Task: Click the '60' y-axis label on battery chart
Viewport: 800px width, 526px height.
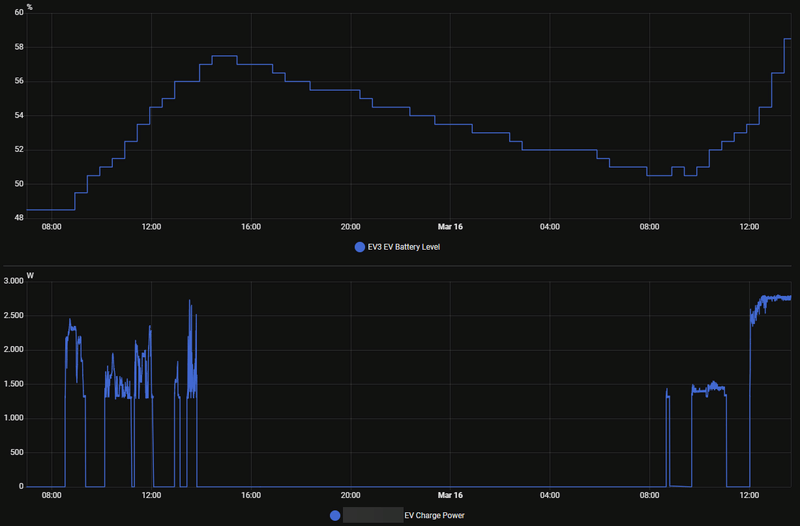Action: point(19,12)
